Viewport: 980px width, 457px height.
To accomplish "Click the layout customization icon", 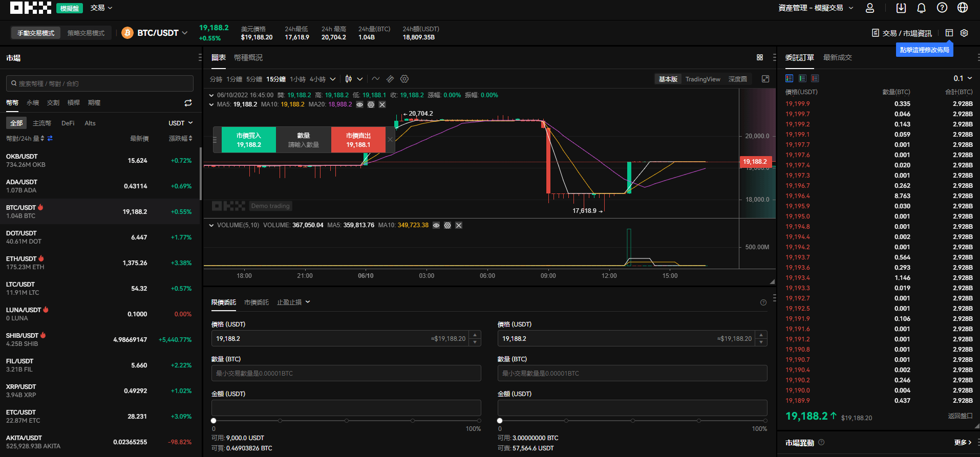I will tap(949, 33).
